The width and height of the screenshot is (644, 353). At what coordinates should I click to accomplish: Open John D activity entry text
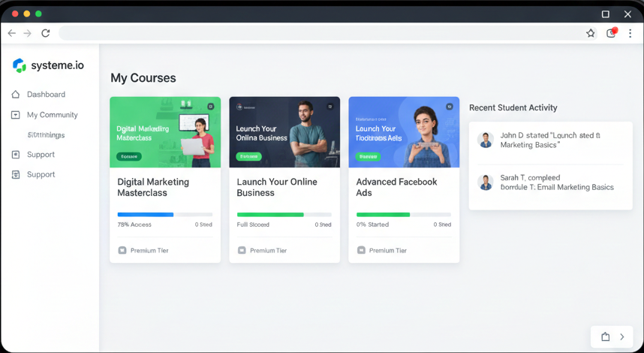pyautogui.click(x=550, y=140)
